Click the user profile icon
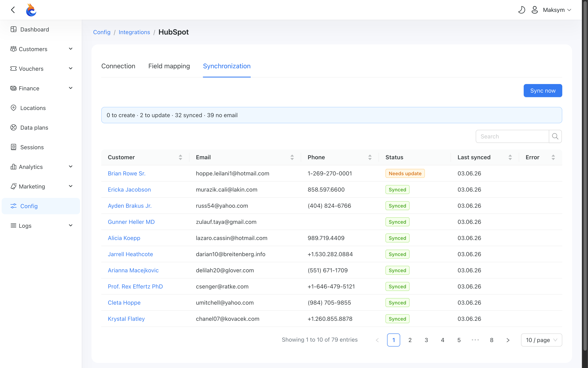Image resolution: width=588 pixels, height=368 pixels. [x=535, y=10]
